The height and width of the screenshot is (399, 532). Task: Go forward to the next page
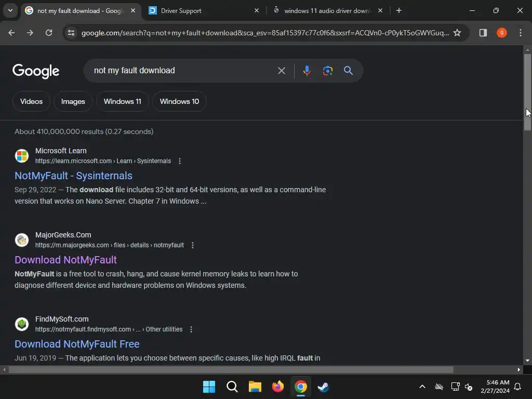click(x=30, y=33)
